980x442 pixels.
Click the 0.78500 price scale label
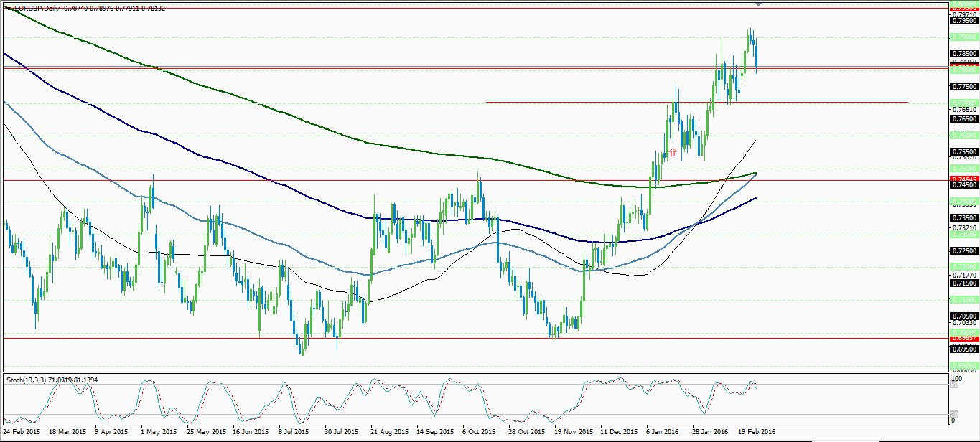[963, 53]
